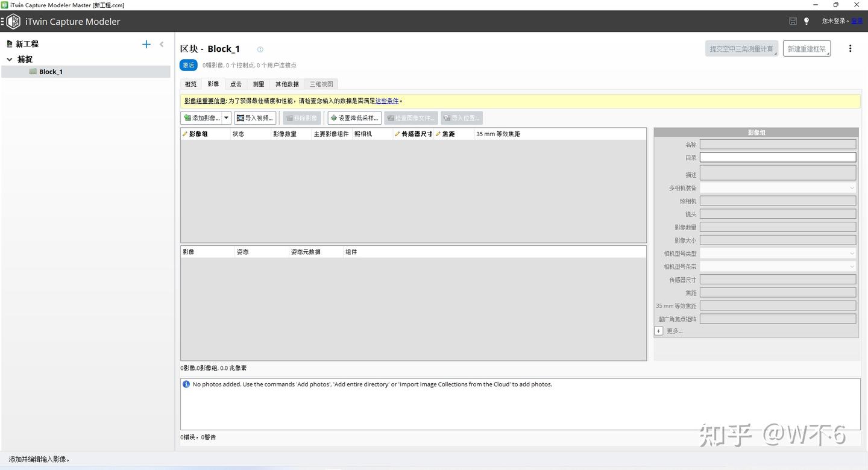
Task: Click the iTwin Capture Modeler app menu icon
Action: point(12,21)
